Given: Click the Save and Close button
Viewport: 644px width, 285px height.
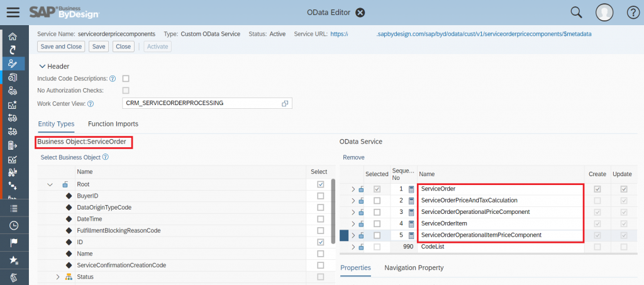Looking at the screenshot, I should pos(61,47).
